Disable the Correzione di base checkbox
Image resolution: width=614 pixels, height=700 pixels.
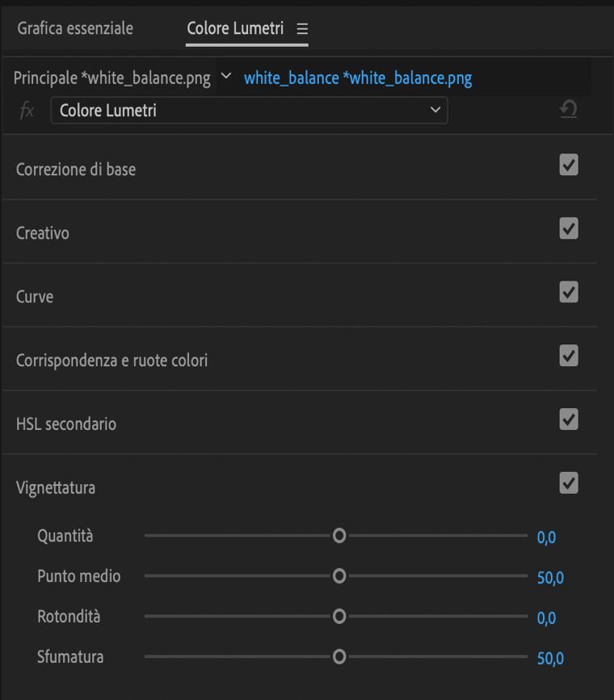point(569,166)
